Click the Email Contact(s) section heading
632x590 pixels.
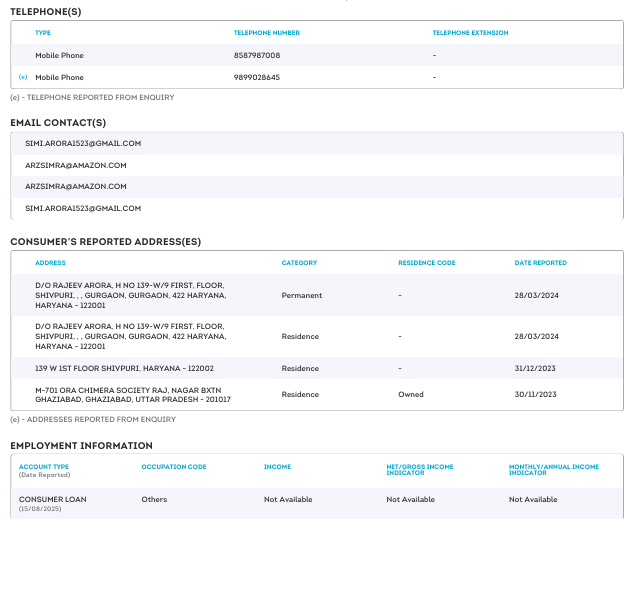(x=58, y=123)
